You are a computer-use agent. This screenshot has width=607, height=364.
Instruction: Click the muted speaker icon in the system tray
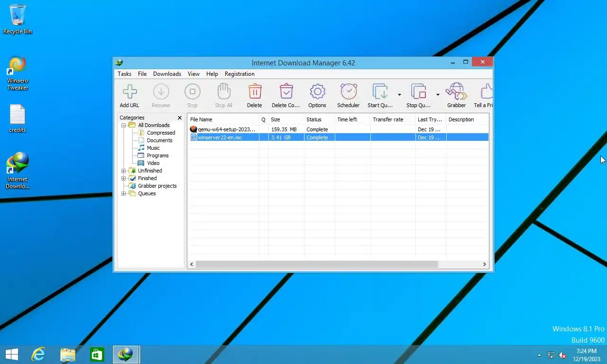(x=562, y=355)
